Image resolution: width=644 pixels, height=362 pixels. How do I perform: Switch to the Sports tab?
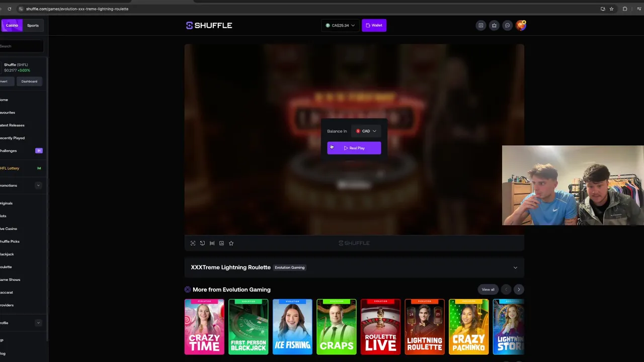pyautogui.click(x=33, y=25)
